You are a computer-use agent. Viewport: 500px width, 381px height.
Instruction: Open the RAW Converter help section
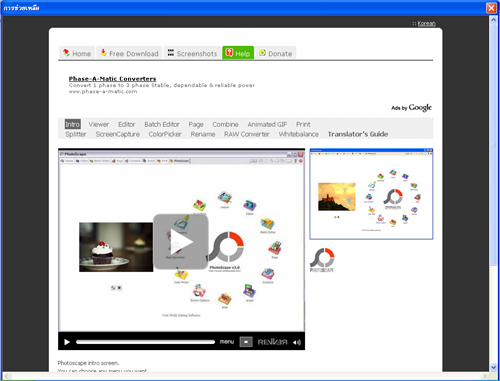pyautogui.click(x=247, y=134)
